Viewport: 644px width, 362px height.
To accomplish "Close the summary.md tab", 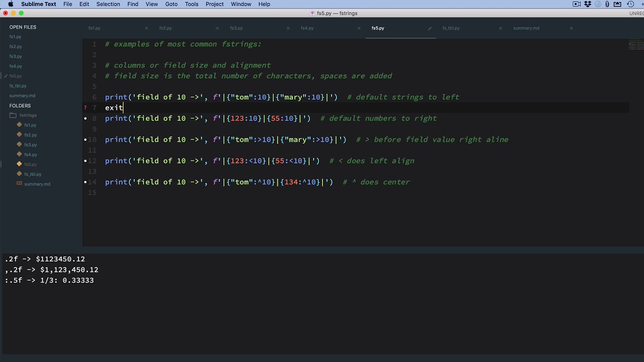I will point(571,28).
